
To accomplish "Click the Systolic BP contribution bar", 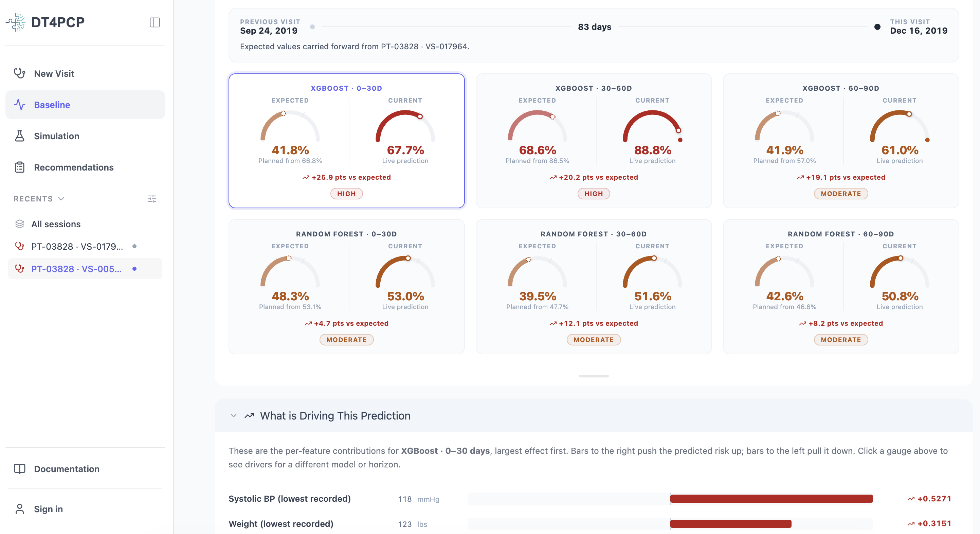I will pos(771,499).
